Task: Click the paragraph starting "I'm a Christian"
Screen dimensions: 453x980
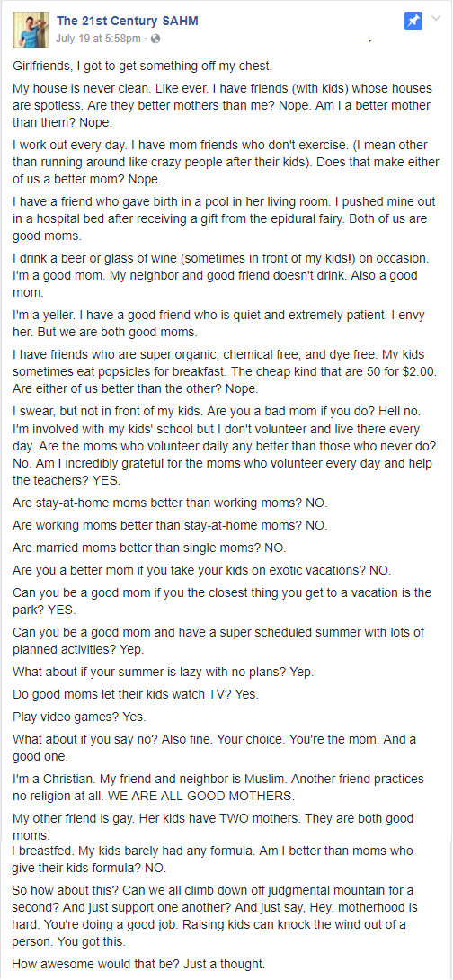Action: click(x=218, y=787)
